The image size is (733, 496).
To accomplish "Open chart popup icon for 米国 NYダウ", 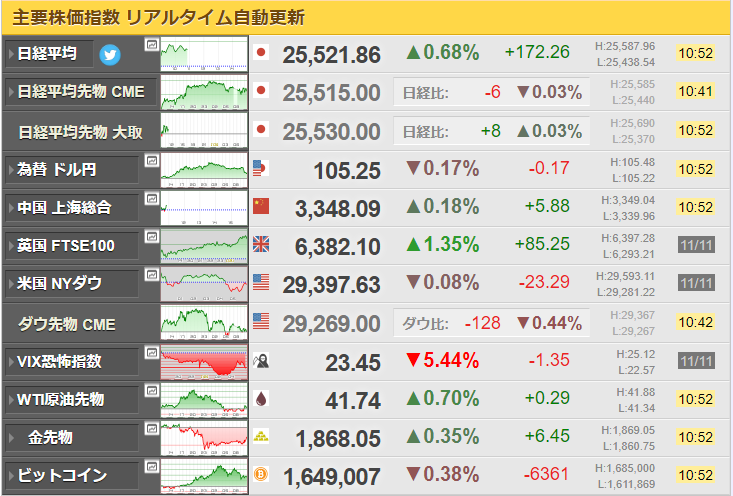I will [x=151, y=274].
